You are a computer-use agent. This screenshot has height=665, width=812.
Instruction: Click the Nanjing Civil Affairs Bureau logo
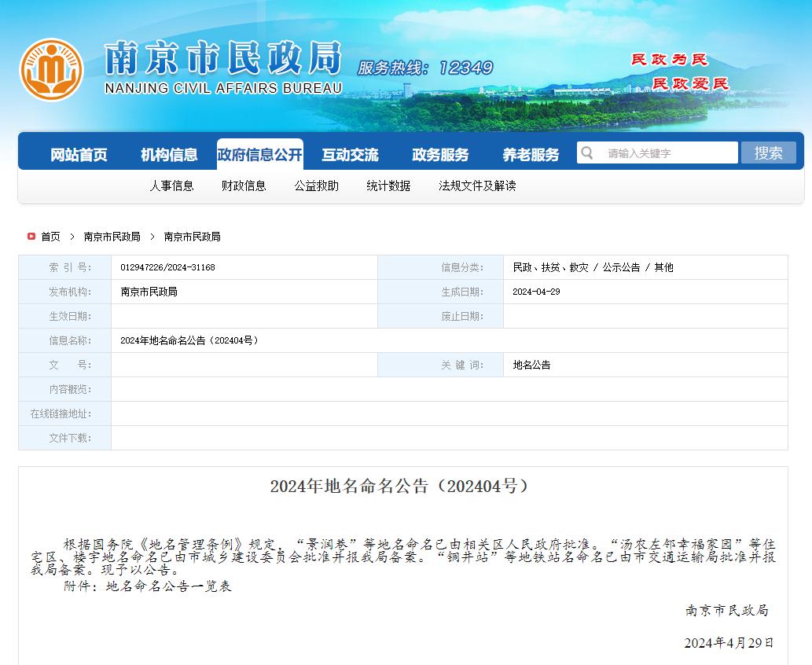(51, 70)
